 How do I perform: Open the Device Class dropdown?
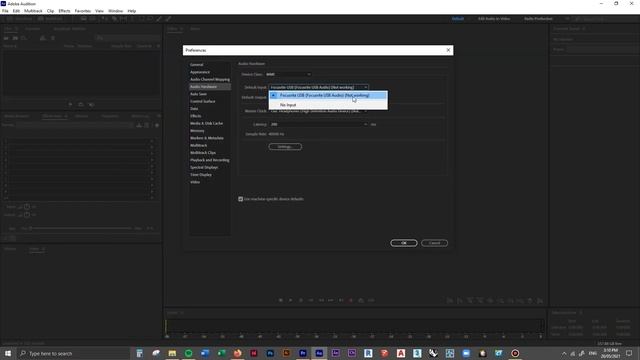tap(289, 74)
